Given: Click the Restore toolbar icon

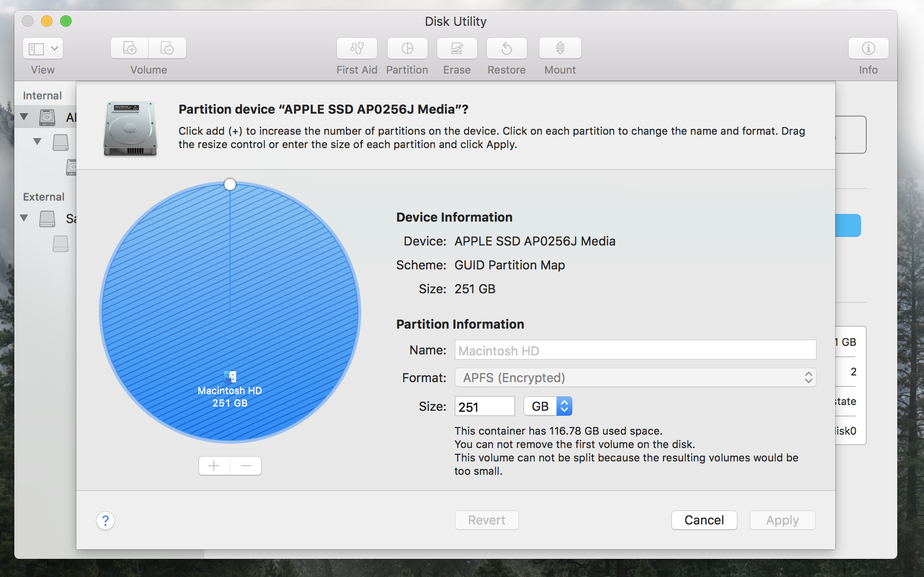Looking at the screenshot, I should 506,48.
